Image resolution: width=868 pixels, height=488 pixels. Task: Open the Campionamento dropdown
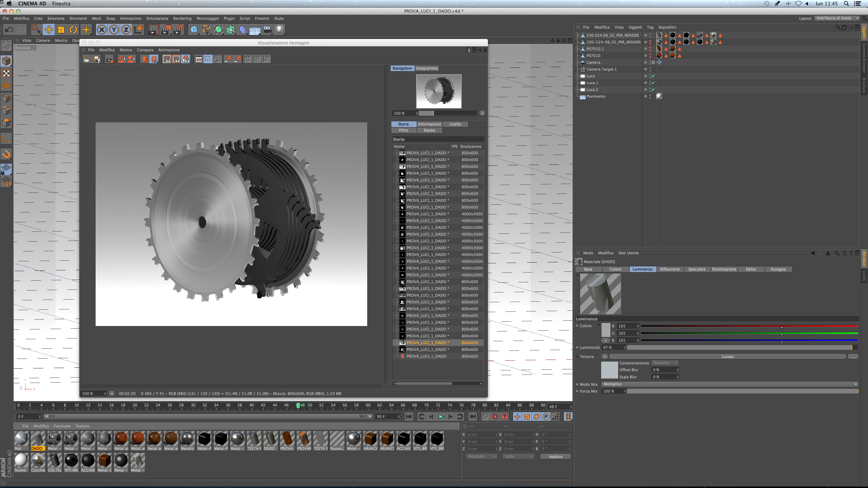(665, 363)
